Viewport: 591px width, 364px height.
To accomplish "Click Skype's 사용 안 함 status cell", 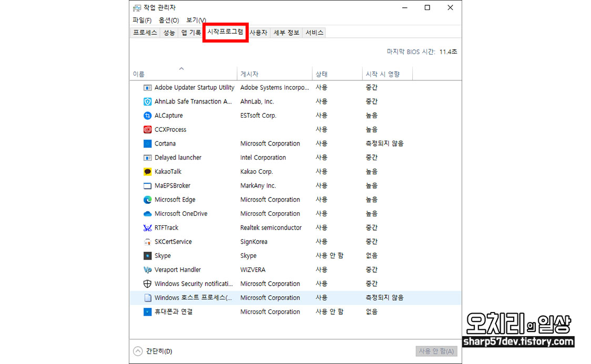I will click(x=330, y=256).
